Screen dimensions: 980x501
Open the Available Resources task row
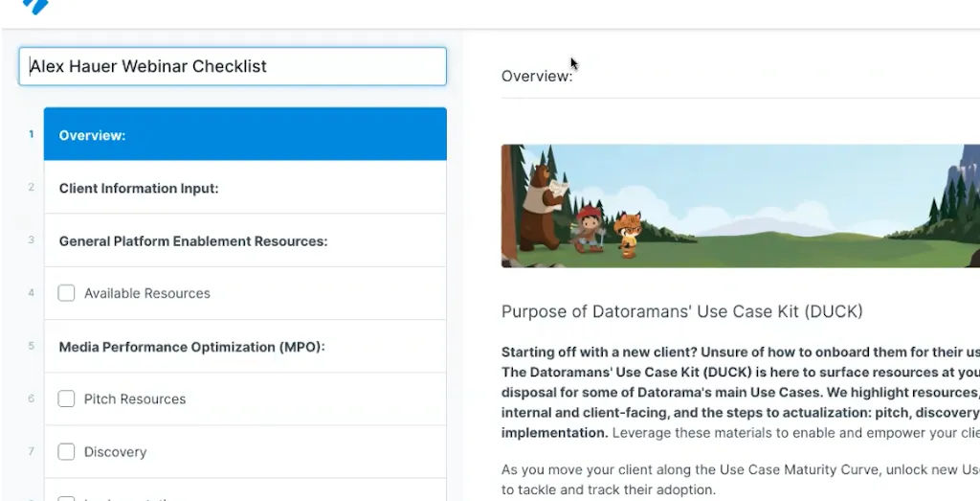tap(245, 293)
